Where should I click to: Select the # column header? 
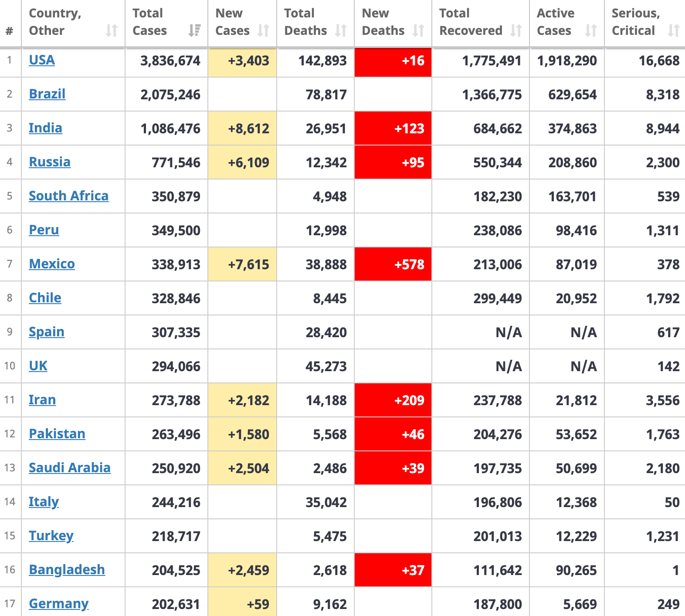tap(10, 30)
